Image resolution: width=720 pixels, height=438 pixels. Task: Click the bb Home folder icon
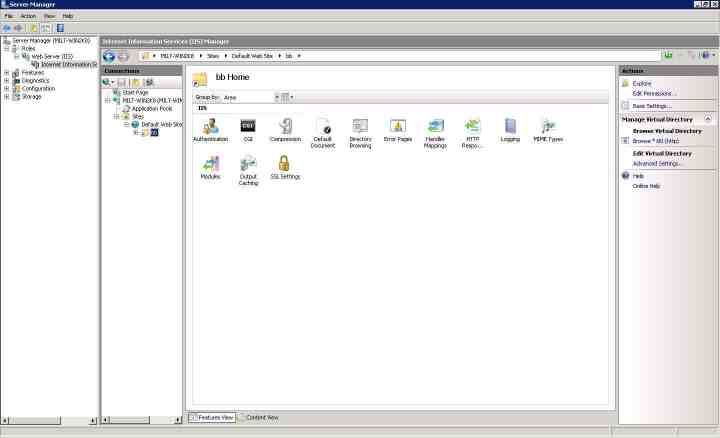click(x=200, y=79)
